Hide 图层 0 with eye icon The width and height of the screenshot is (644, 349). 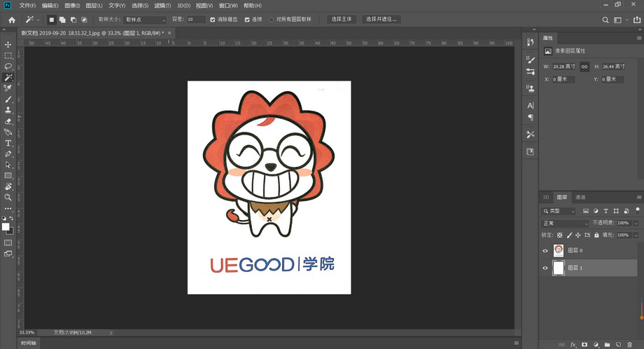[545, 251]
